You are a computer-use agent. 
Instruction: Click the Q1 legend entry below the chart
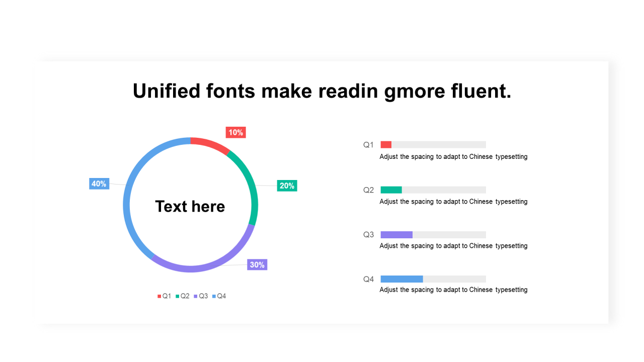pos(165,296)
